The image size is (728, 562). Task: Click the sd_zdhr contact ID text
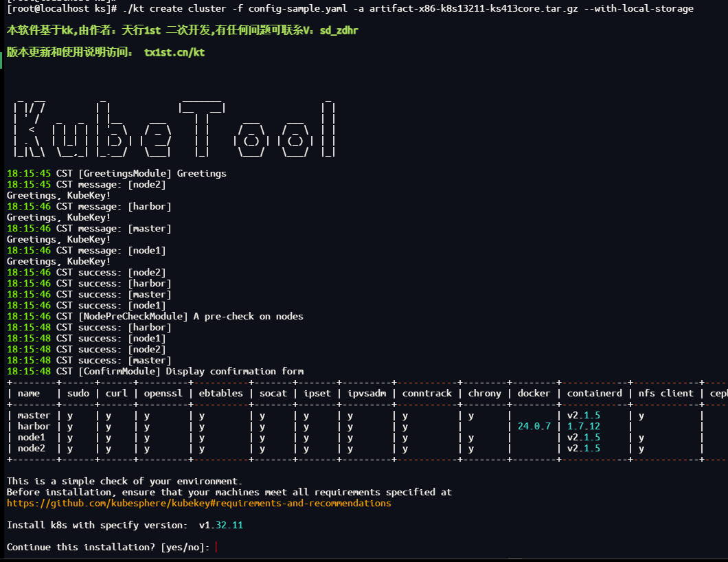339,31
